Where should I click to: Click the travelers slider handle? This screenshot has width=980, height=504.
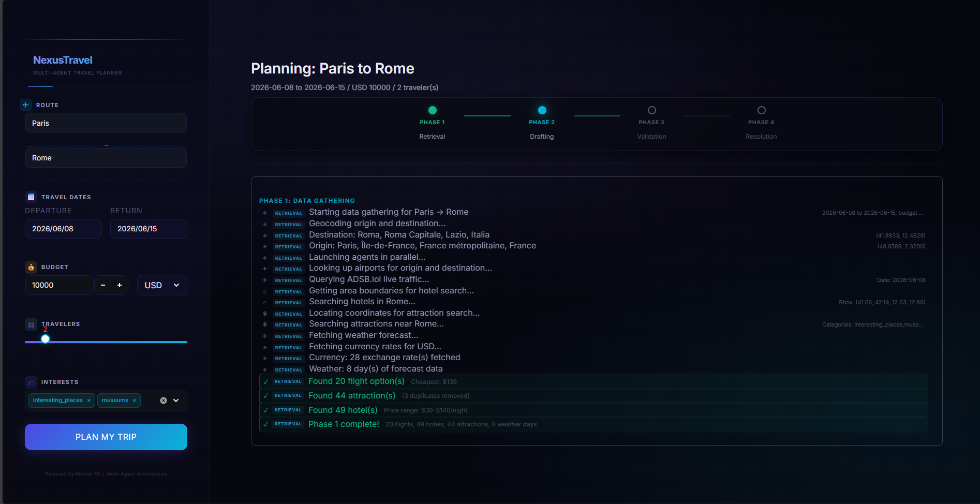click(x=46, y=339)
